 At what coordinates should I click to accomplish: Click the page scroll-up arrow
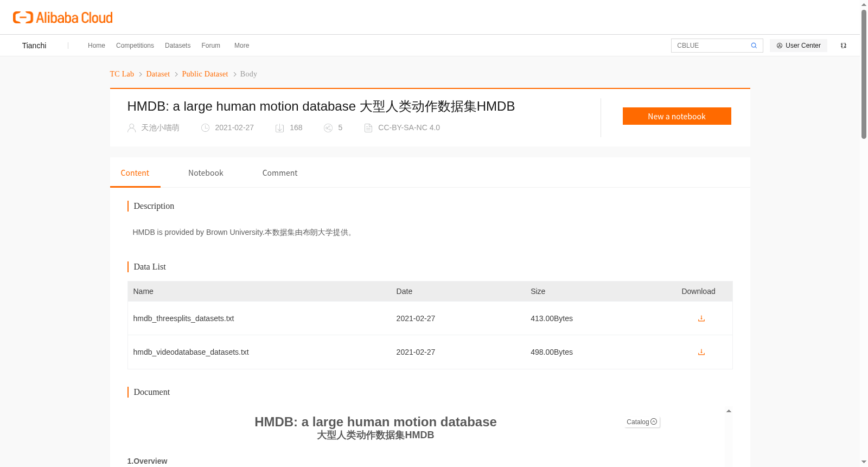[x=864, y=5]
